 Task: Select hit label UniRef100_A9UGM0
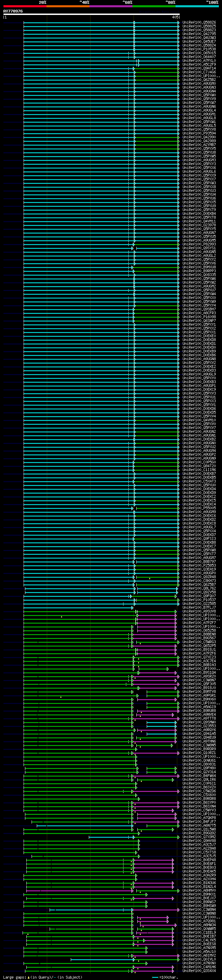[199, 84]
